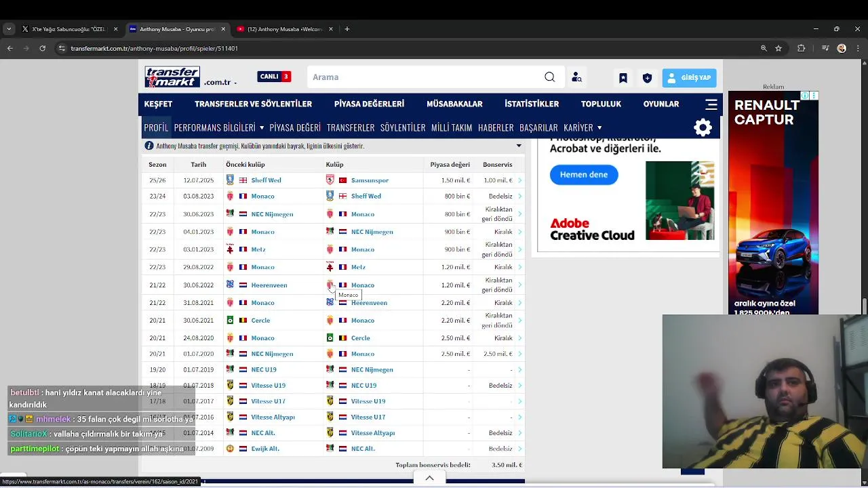Click the info icon beside transfer history text
Image resolution: width=868 pixels, height=488 pixels.
point(149,146)
